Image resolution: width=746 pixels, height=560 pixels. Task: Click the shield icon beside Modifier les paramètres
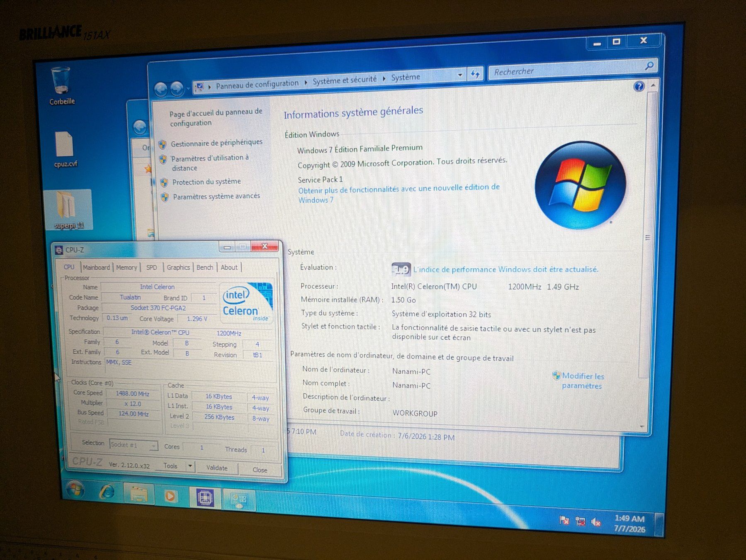pyautogui.click(x=556, y=375)
